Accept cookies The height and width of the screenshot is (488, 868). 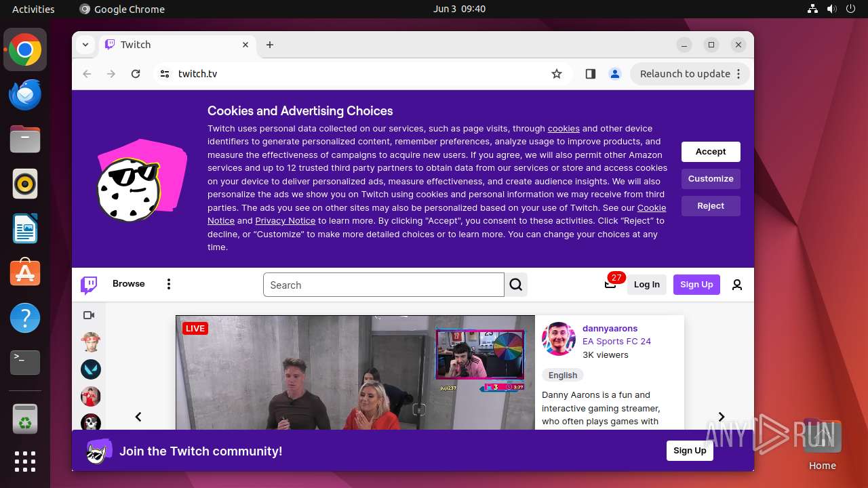point(711,152)
